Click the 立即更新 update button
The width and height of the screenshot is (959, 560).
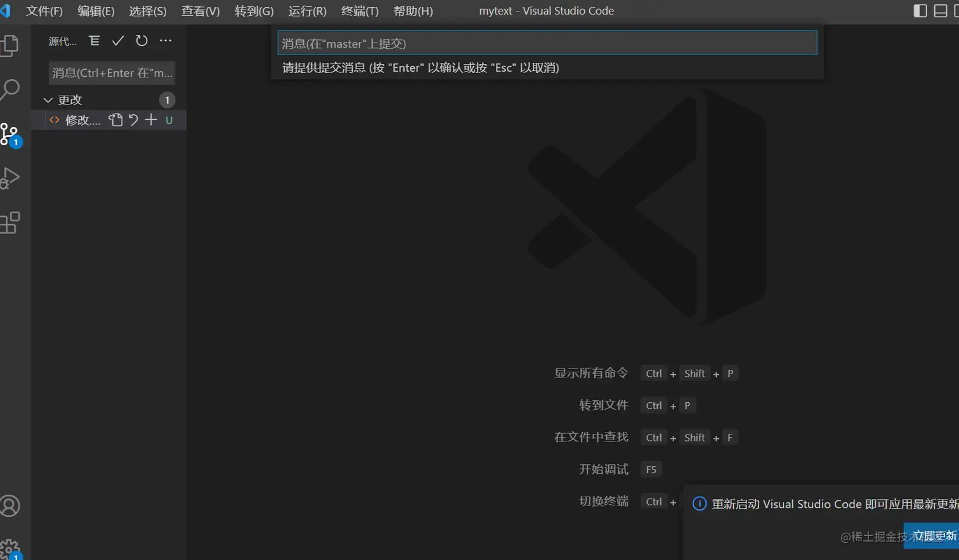tap(932, 536)
